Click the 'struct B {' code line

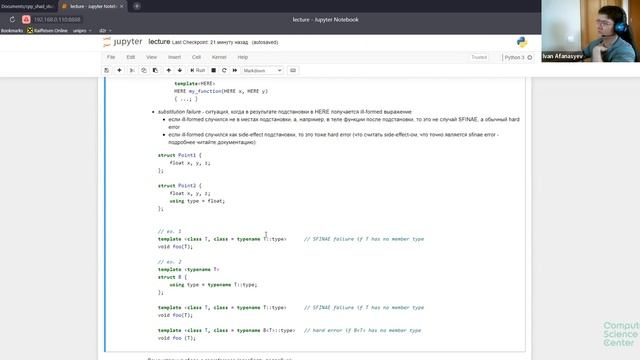pos(172,277)
